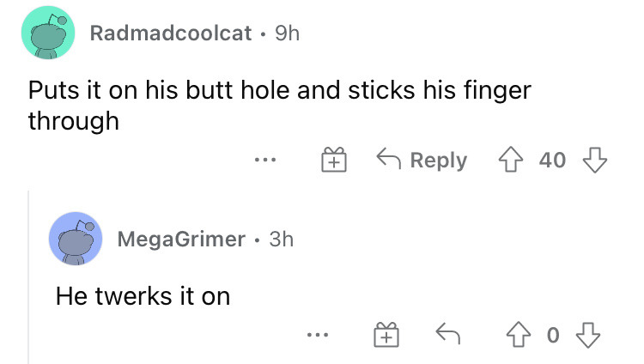Click the 9h timestamp on Radmadcoolcat's comment
The width and height of the screenshot is (644, 364).
(288, 33)
